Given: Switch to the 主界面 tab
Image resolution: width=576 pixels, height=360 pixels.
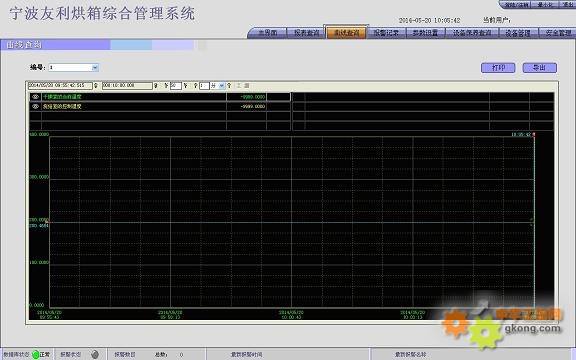Looking at the screenshot, I should (267, 33).
